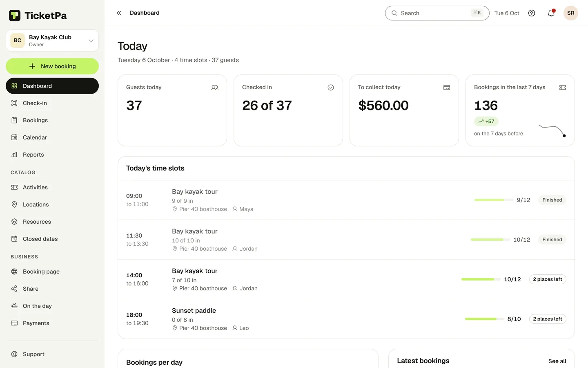
Task: Expand the Bay Kayak Club workspace switcher
Action: click(x=52, y=40)
